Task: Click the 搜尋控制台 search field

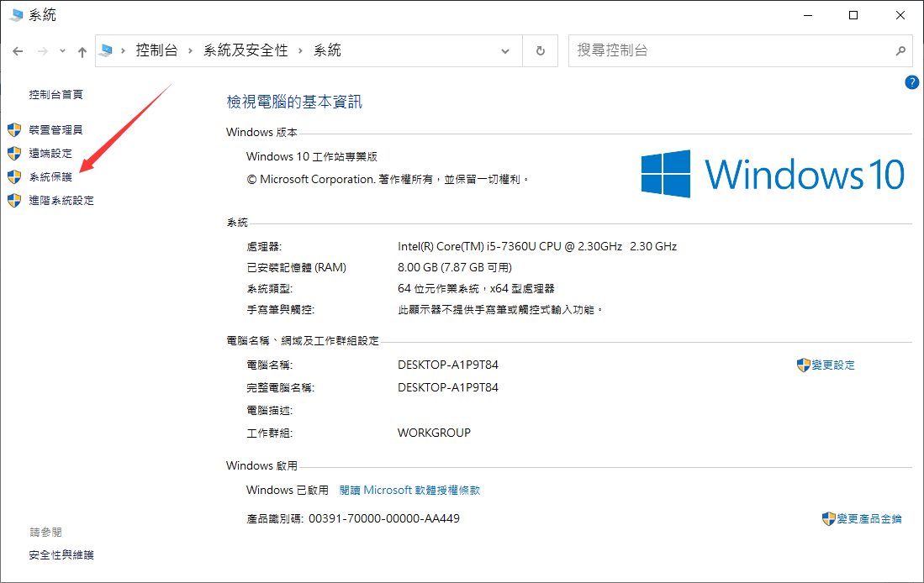Action: [740, 50]
